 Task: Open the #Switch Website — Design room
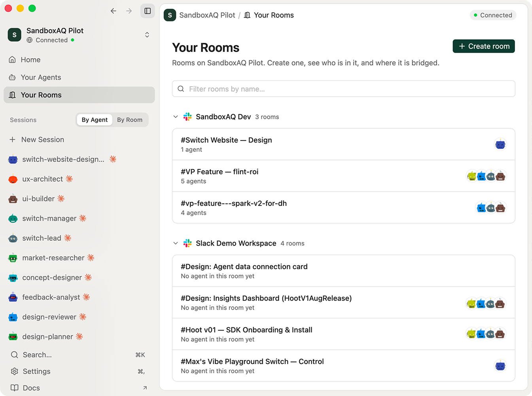pos(344,144)
